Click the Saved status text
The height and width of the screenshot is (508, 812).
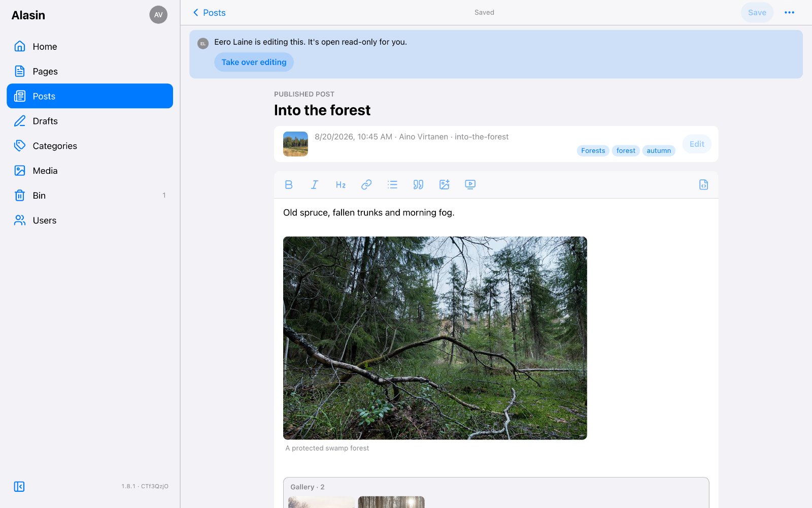(x=484, y=12)
